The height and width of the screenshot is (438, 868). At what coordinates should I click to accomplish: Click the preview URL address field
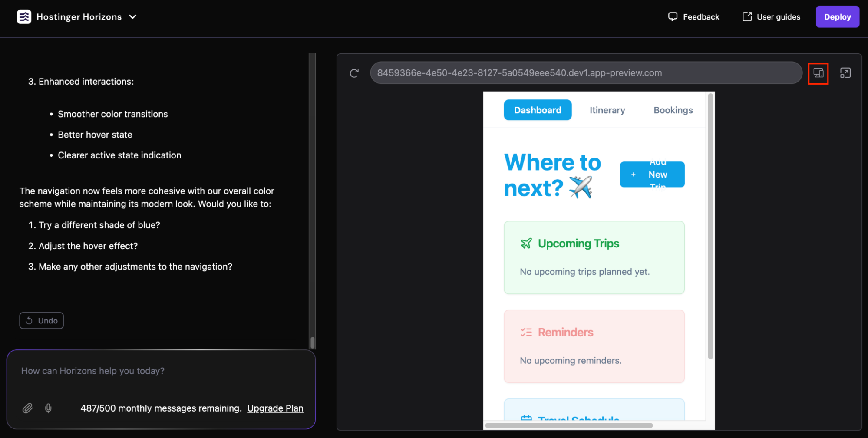tap(585, 73)
